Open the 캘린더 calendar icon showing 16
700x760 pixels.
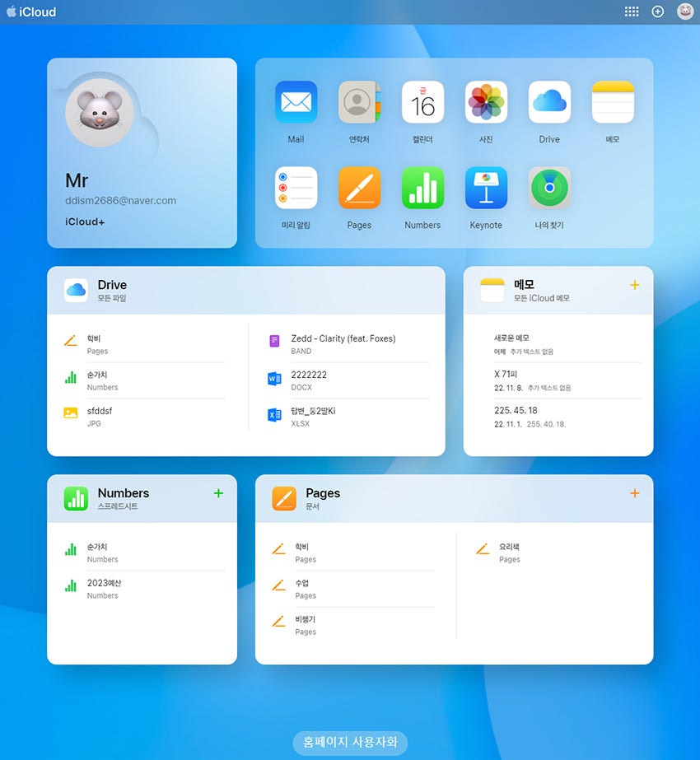click(x=422, y=102)
